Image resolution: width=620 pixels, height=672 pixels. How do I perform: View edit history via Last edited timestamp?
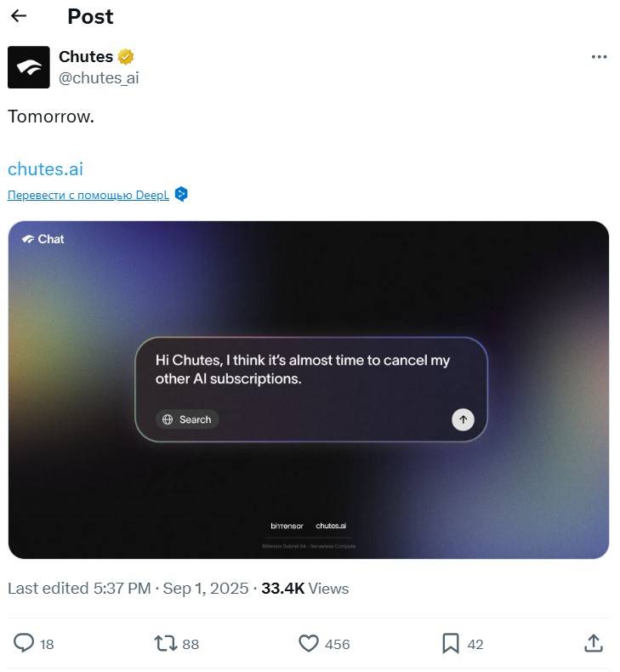128,588
